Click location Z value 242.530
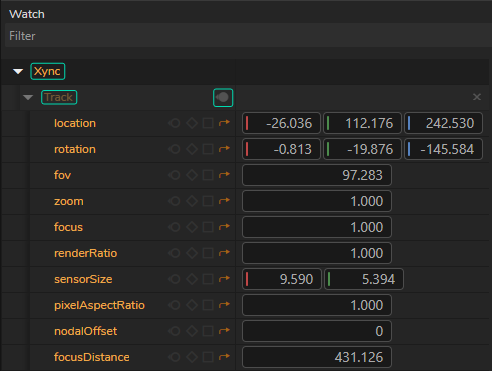The width and height of the screenshot is (492, 371). click(x=443, y=123)
